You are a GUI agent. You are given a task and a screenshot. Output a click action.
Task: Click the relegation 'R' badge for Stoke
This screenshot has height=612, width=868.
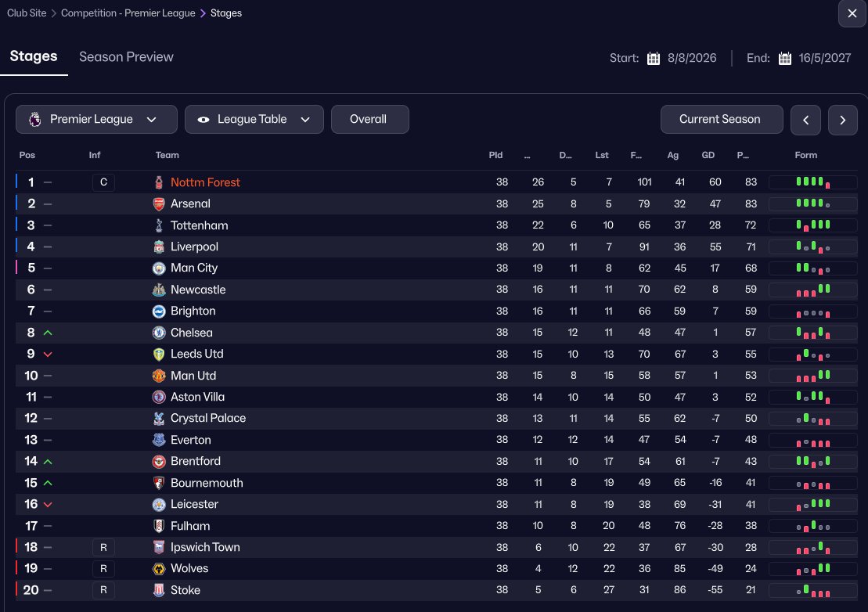pos(103,590)
